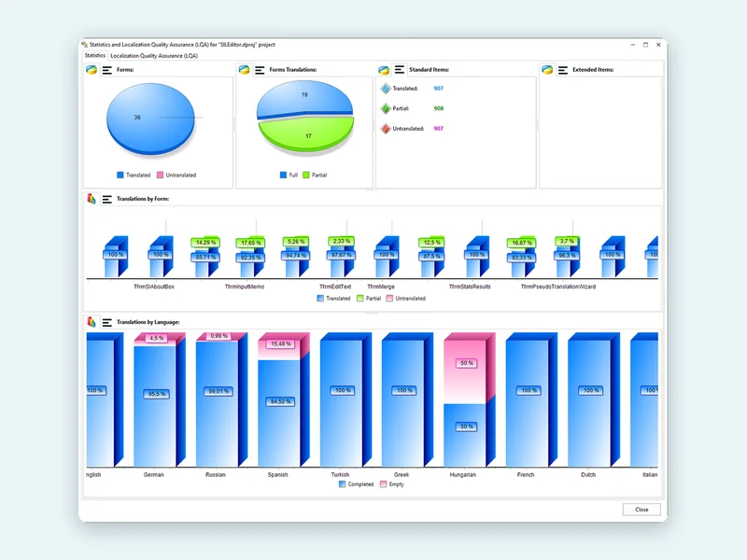This screenshot has height=560, width=747.
Task: Click the pie chart icon beside Extended Items
Action: [547, 70]
